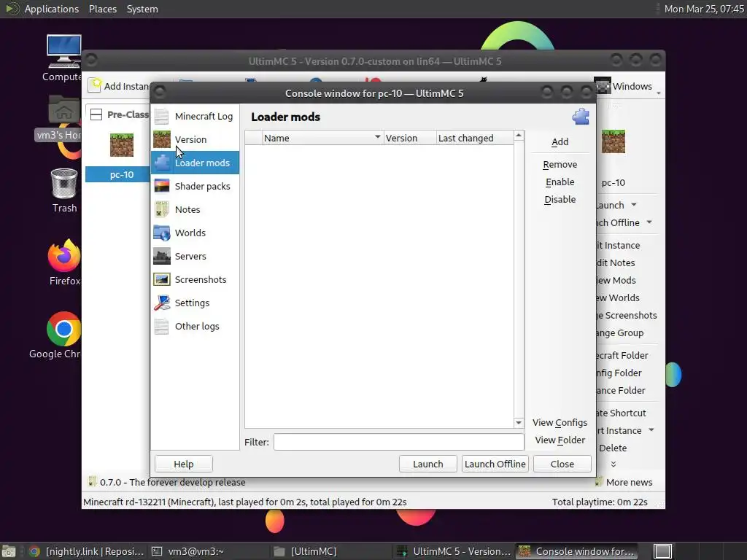Click the Loader mods puzzle icon in sidebar

point(161,163)
